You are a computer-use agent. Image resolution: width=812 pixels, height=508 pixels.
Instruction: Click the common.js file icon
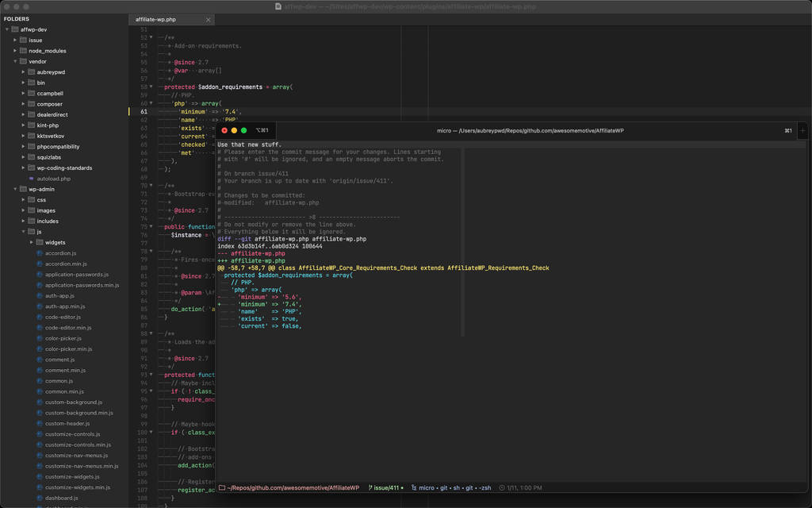[40, 380]
